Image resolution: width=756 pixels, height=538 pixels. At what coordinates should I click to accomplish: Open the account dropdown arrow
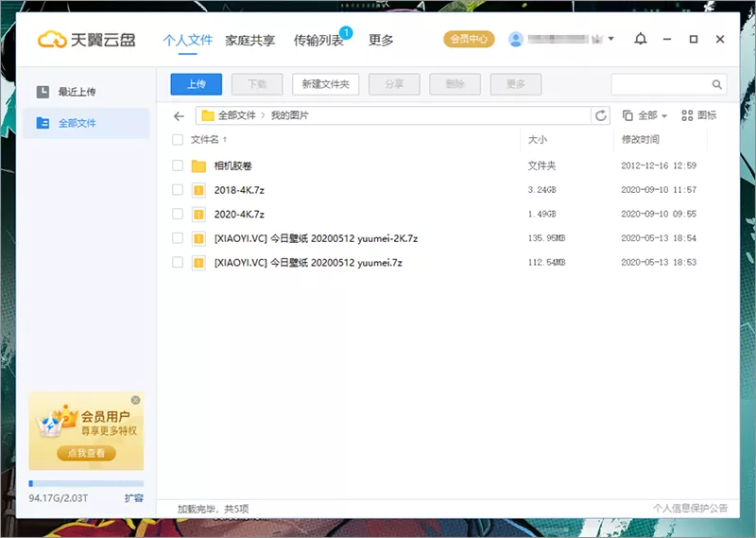[610, 39]
